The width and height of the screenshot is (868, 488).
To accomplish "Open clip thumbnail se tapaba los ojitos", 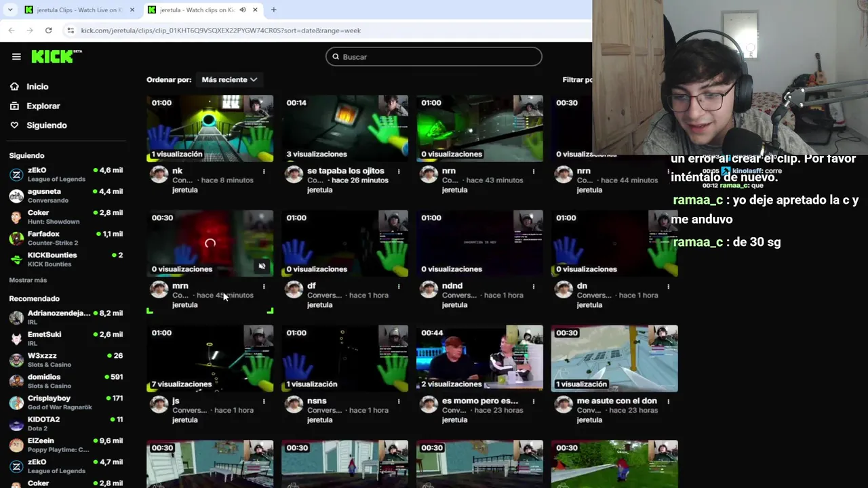I will (x=345, y=128).
